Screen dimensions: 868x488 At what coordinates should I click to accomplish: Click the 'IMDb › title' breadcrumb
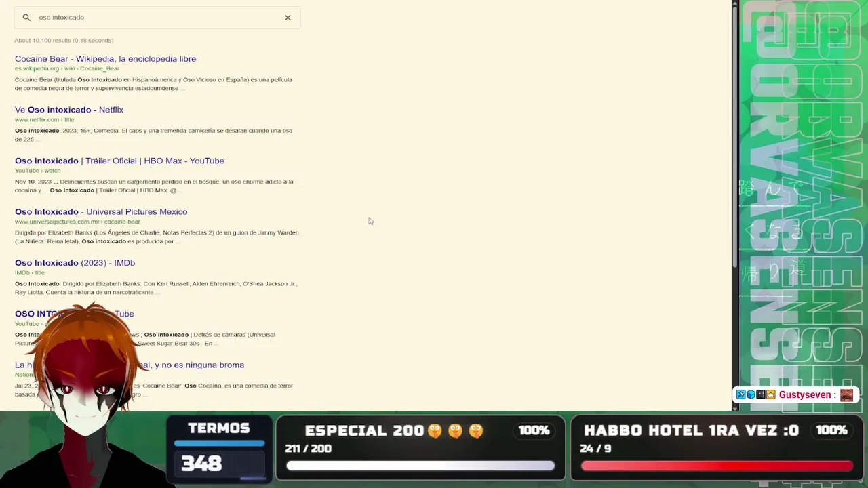pyautogui.click(x=30, y=272)
